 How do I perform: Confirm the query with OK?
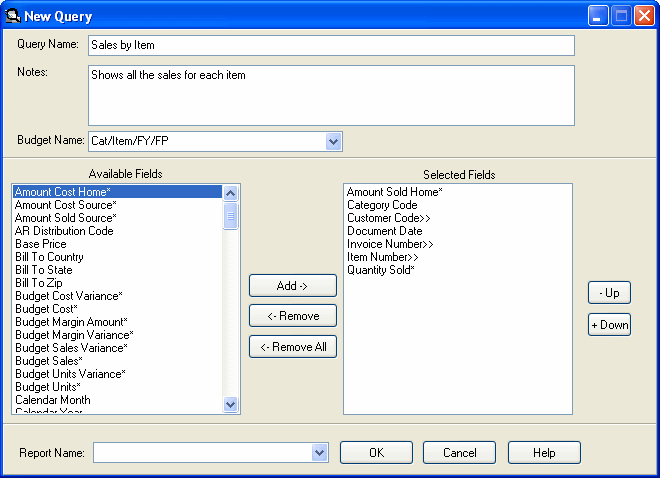click(376, 452)
